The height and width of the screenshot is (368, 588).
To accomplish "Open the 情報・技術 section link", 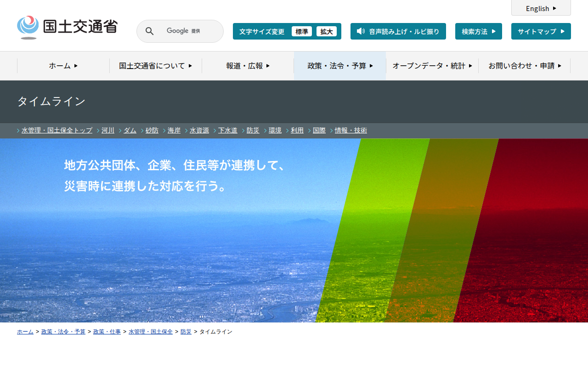I will click(x=351, y=131).
